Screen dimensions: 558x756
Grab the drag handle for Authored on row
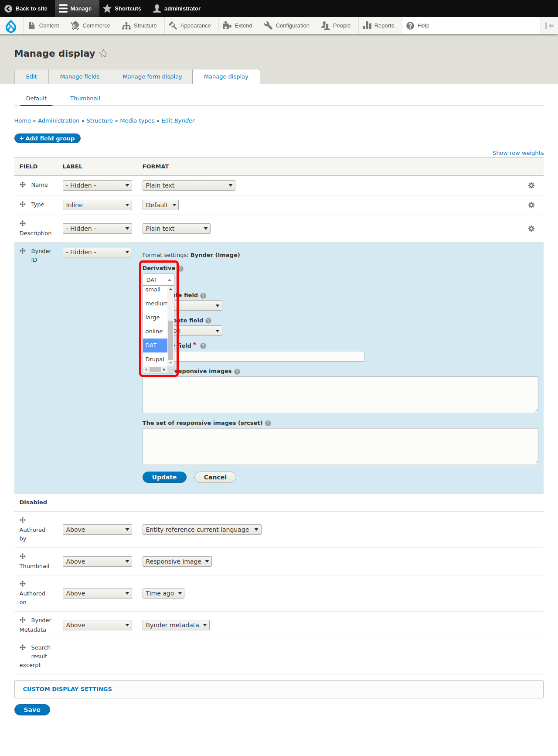coord(23,584)
